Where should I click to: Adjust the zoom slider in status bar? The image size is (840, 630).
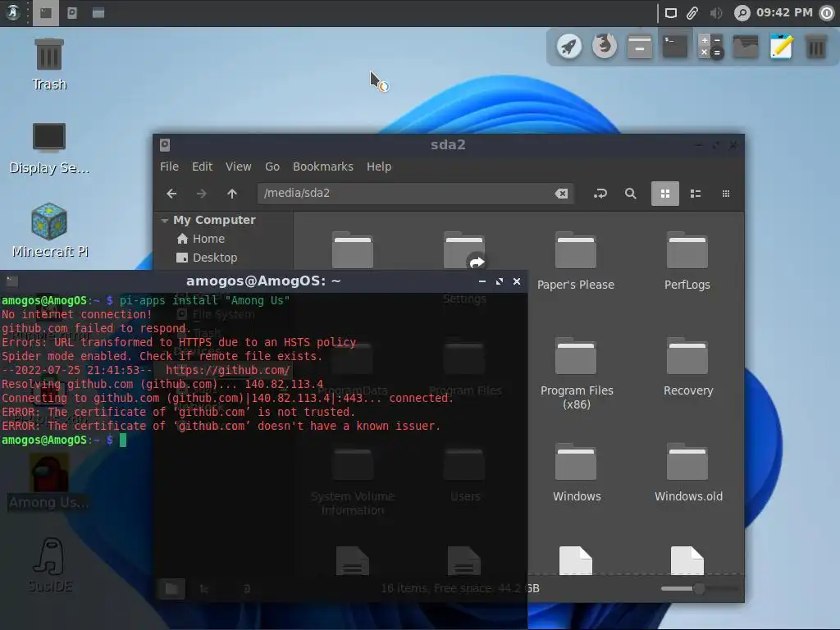pyautogui.click(x=698, y=589)
